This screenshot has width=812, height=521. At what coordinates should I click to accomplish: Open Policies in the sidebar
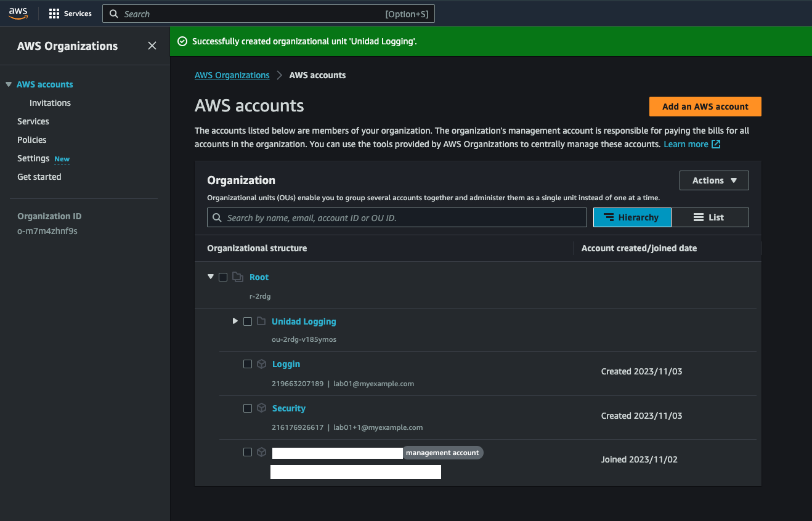coord(32,140)
